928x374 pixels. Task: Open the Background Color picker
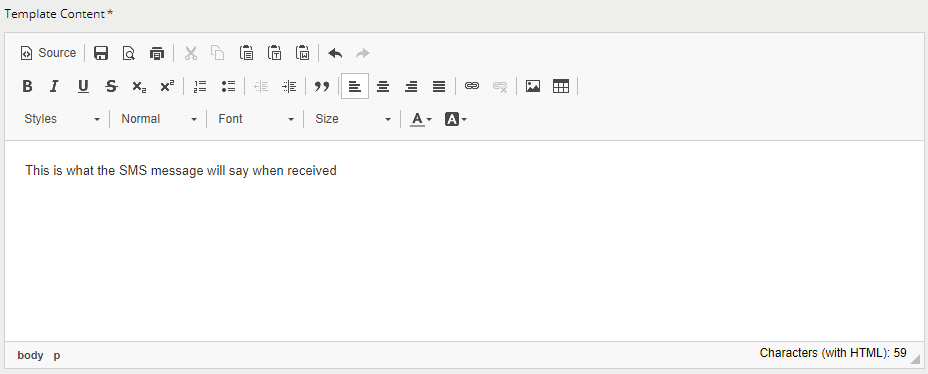(x=456, y=119)
